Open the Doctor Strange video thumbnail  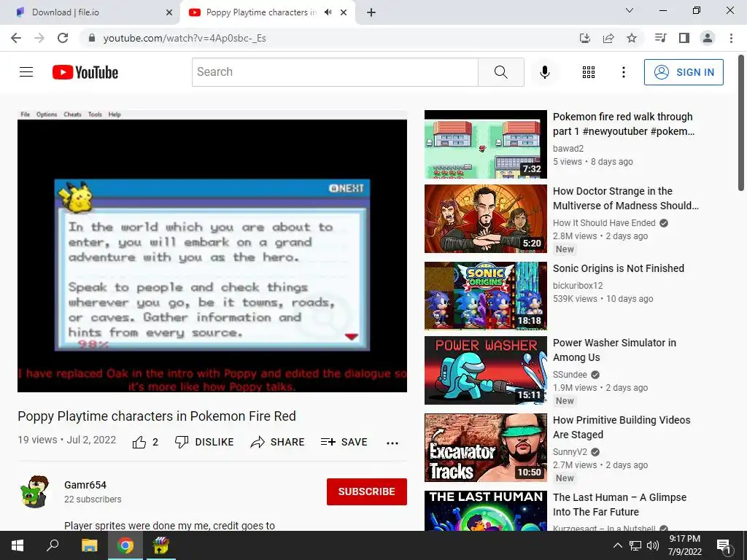(x=485, y=219)
